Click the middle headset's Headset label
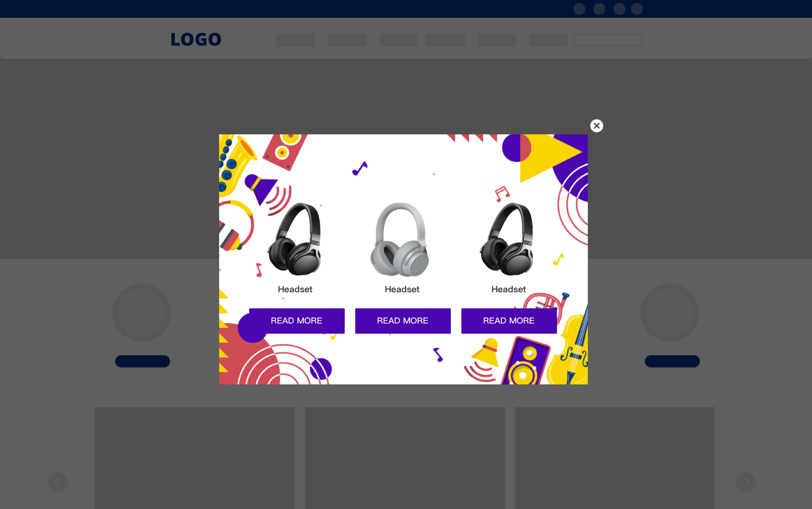812x509 pixels. 402,289
